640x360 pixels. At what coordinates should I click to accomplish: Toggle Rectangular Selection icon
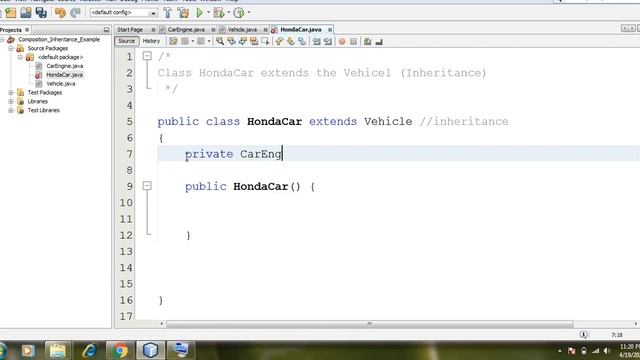[265, 41]
